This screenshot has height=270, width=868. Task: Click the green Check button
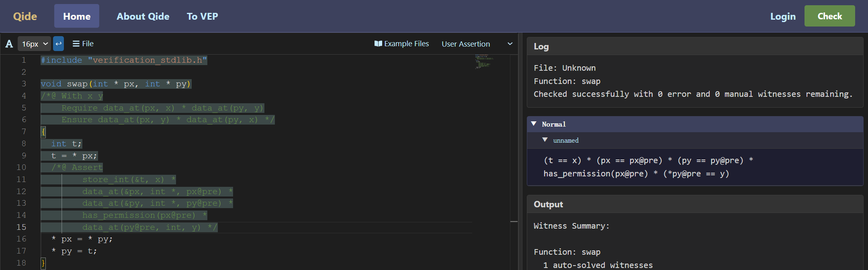(829, 16)
